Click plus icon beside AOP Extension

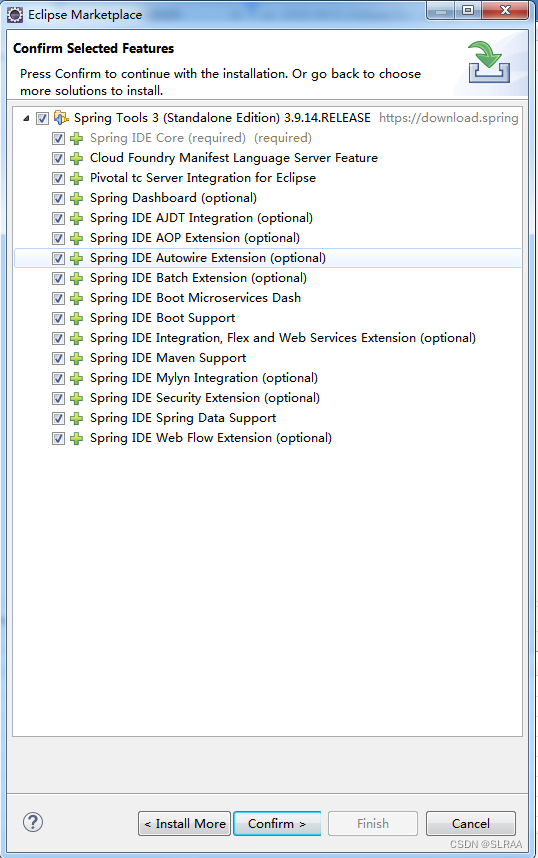click(x=77, y=238)
